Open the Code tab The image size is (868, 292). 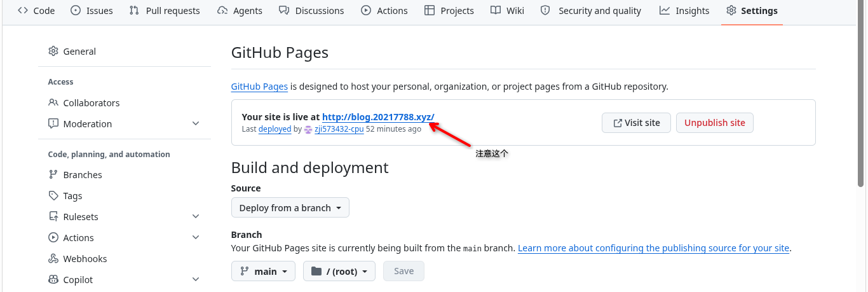click(x=36, y=11)
